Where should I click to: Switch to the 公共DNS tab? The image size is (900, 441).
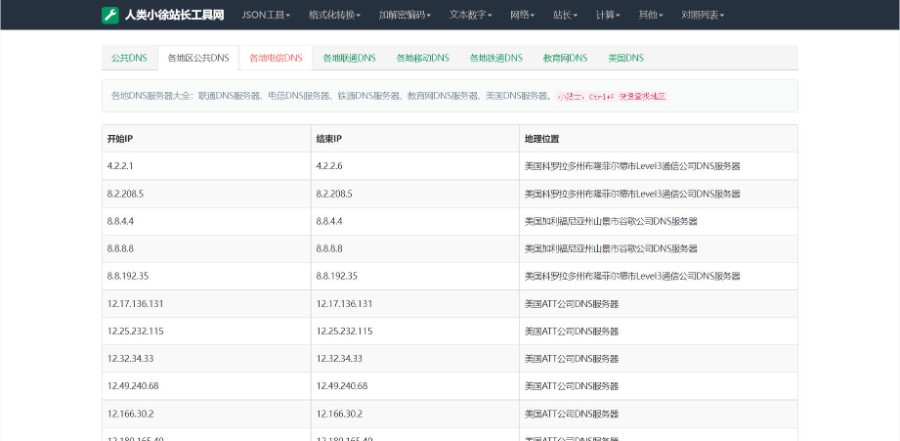click(129, 58)
